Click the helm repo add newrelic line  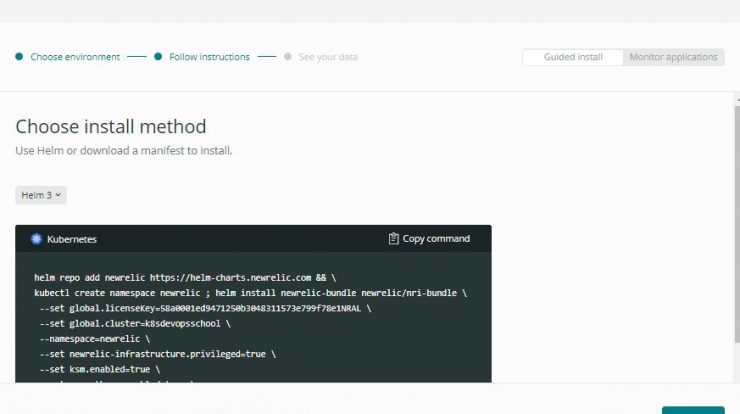pos(185,278)
